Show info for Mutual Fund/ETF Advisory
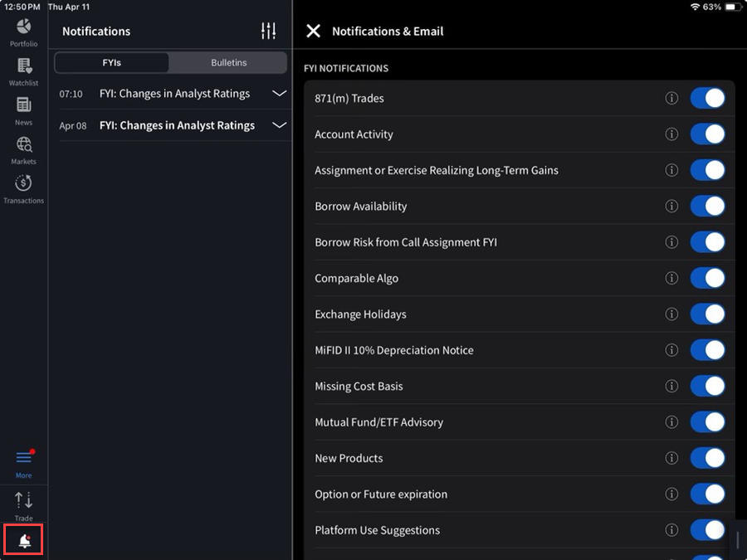Screen dimensions: 747x560 [671, 422]
